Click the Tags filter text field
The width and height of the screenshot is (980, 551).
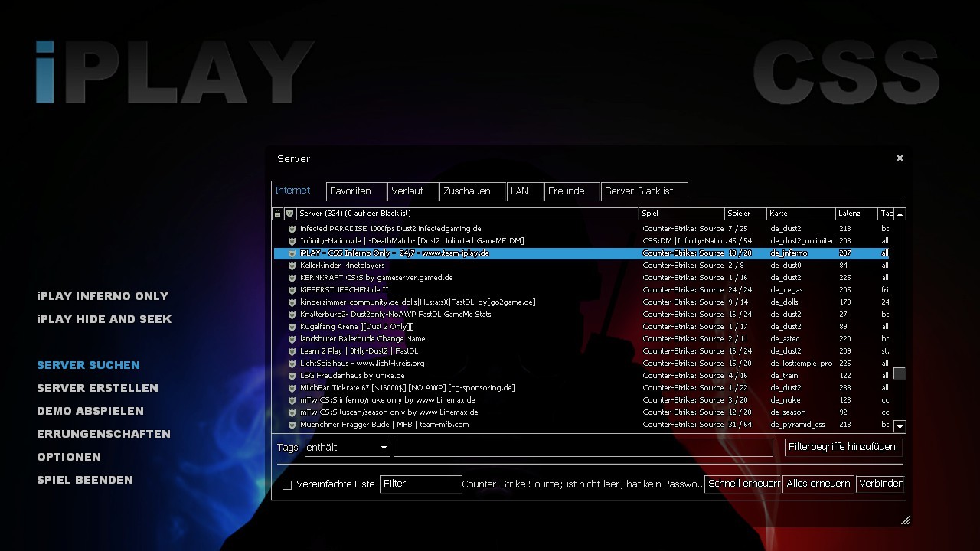tap(583, 447)
